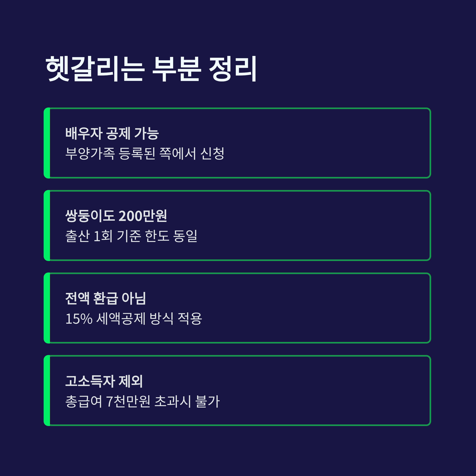The image size is (476, 476).
Task: Click the text 총급여 7천만원 초과시 불가
Action: pos(142,401)
